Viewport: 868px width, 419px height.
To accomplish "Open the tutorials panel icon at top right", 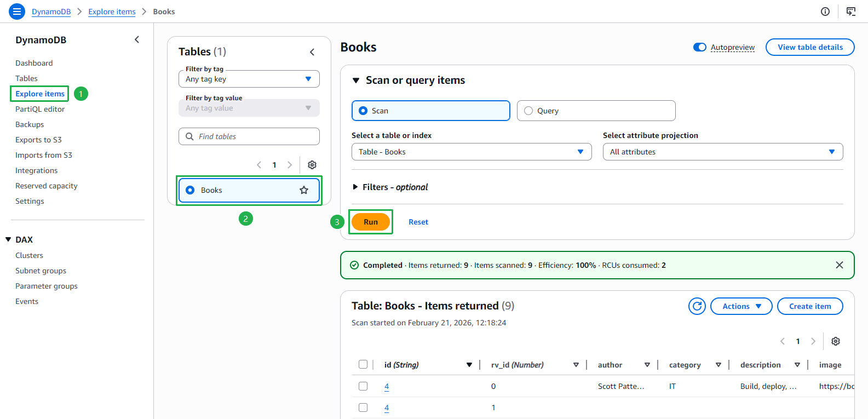I will [851, 12].
